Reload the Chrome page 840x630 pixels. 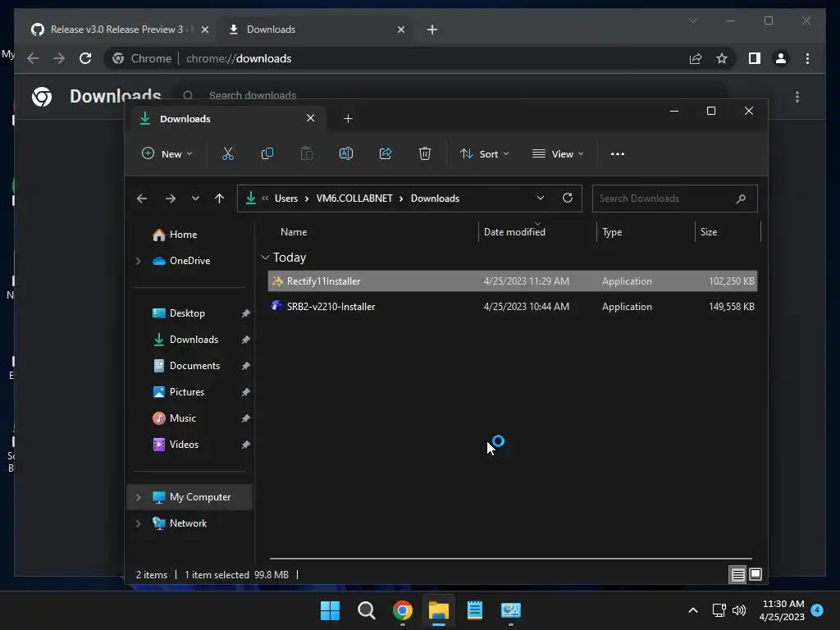coord(85,58)
